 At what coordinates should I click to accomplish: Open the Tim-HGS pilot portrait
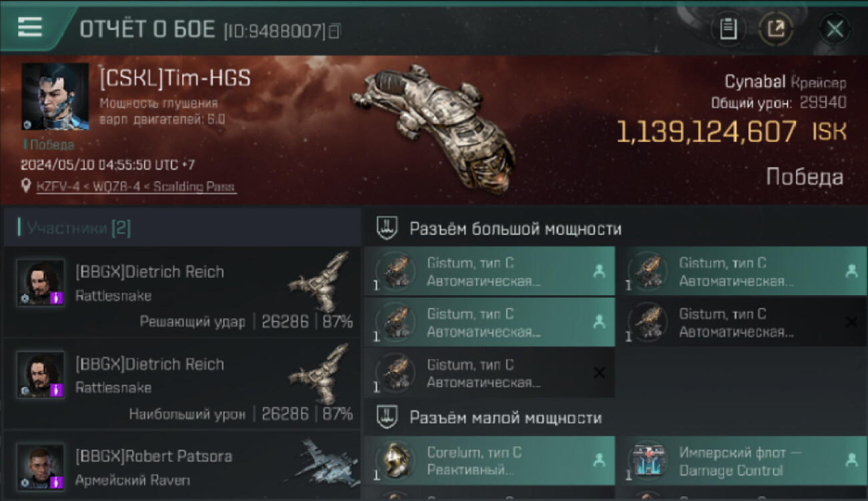pos(55,97)
